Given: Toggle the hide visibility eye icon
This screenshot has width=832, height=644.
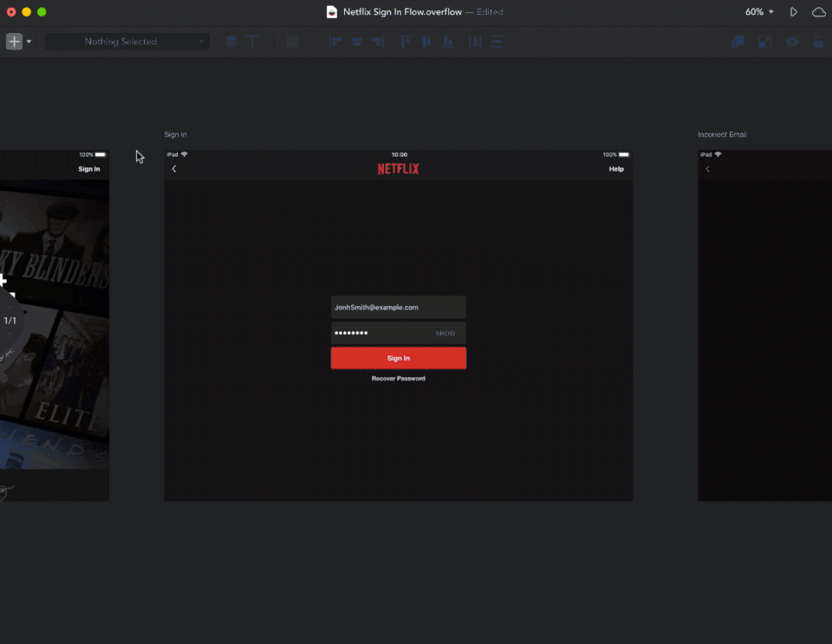Looking at the screenshot, I should tap(792, 42).
